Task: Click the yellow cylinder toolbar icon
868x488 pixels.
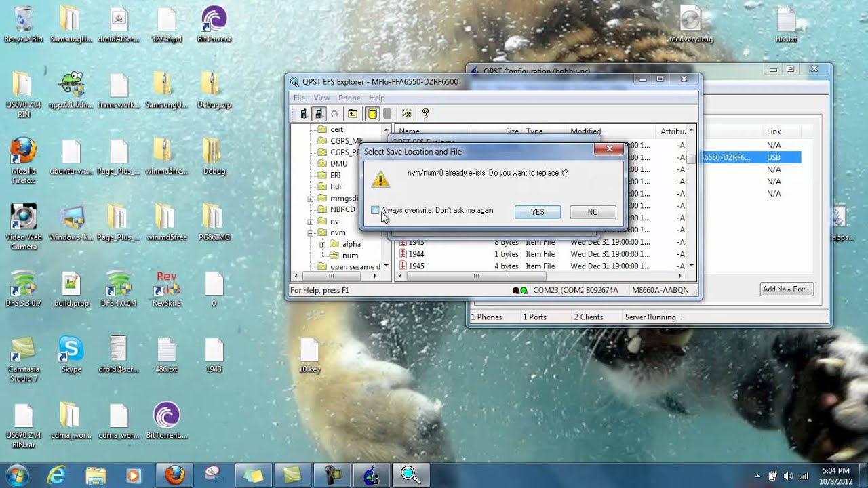Action: [372, 114]
